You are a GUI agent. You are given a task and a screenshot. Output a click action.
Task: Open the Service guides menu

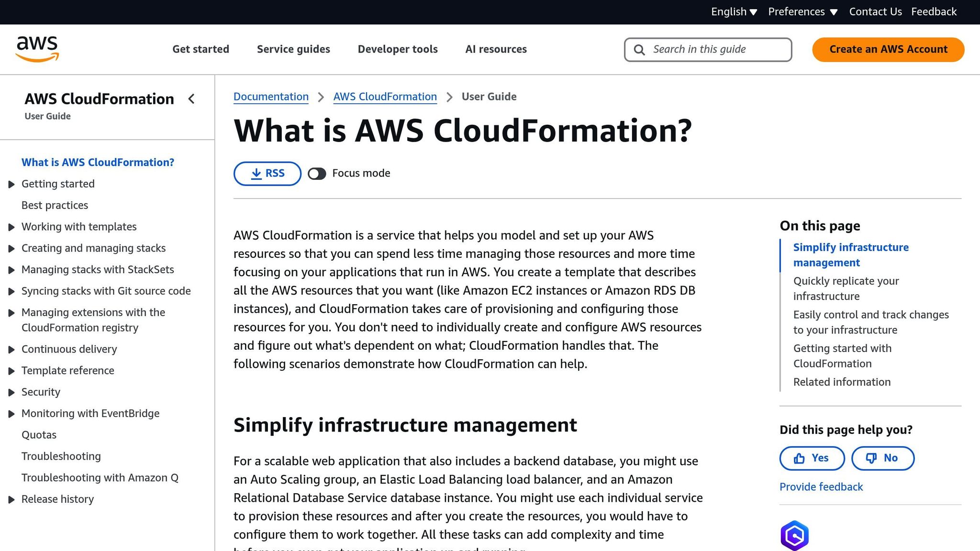click(293, 49)
